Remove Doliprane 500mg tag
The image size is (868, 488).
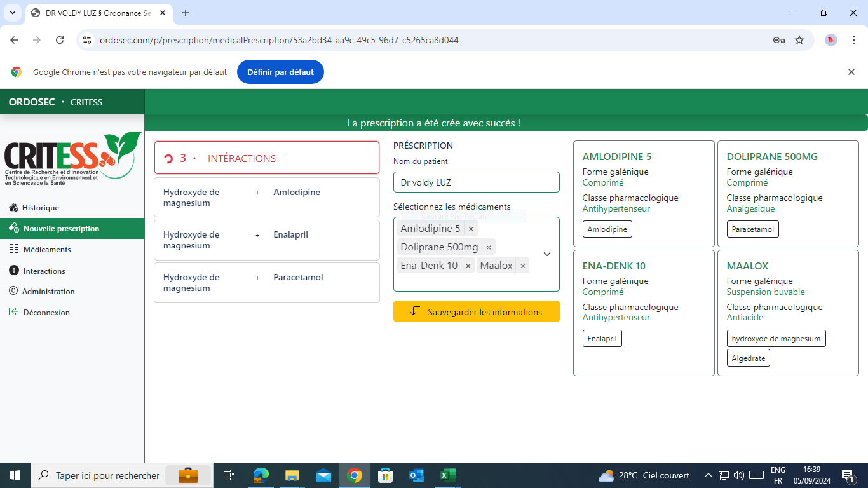pos(489,247)
